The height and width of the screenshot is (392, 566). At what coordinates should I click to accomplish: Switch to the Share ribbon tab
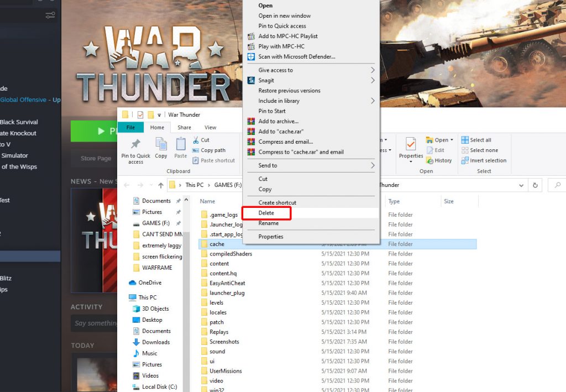pyautogui.click(x=184, y=127)
